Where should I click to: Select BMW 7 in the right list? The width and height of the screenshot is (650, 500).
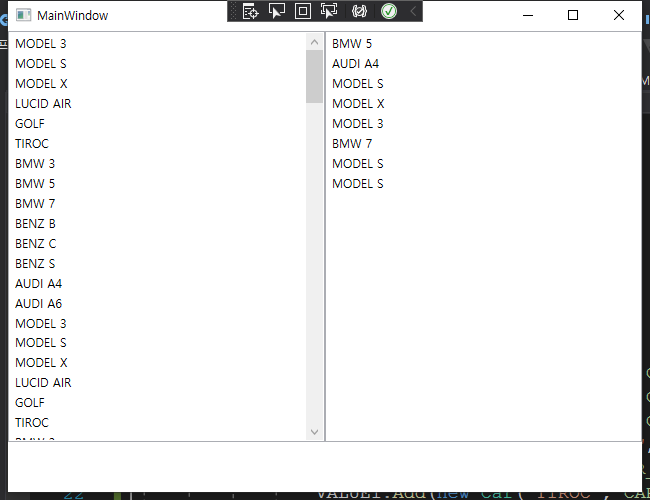click(x=483, y=144)
